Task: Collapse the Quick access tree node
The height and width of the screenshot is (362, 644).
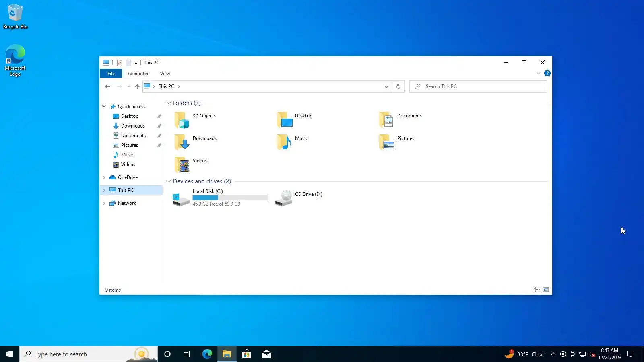Action: click(x=104, y=107)
